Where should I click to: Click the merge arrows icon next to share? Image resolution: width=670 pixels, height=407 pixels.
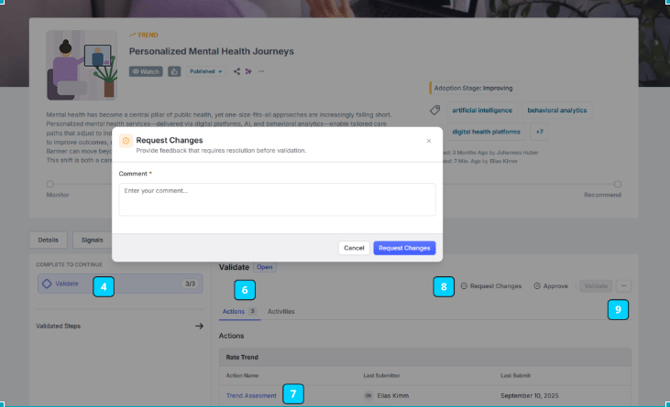pyautogui.click(x=248, y=71)
